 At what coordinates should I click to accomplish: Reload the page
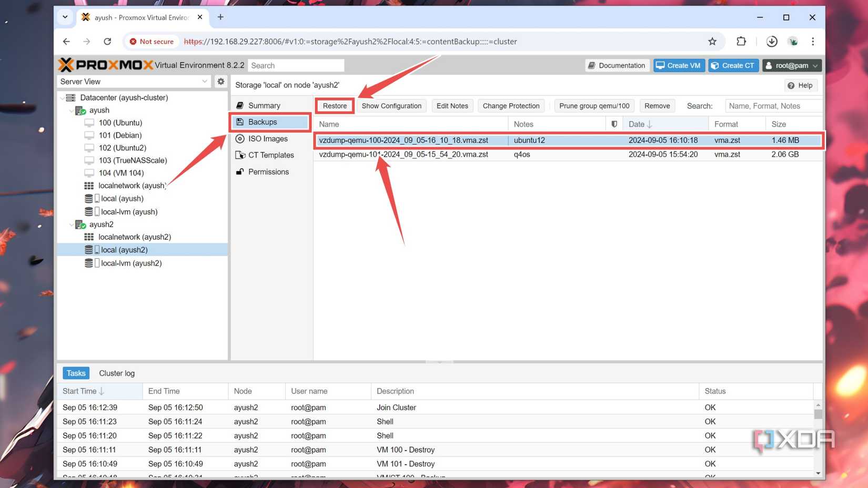107,42
